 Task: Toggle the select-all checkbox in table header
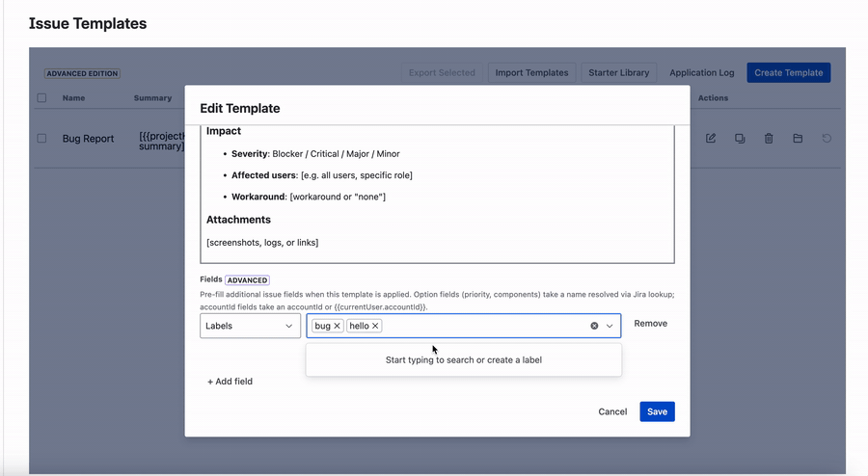pyautogui.click(x=41, y=98)
